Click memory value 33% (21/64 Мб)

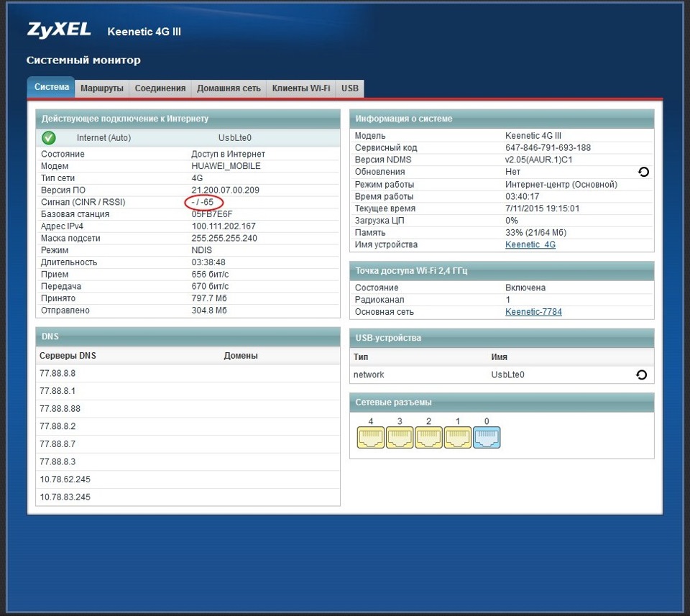pos(535,232)
